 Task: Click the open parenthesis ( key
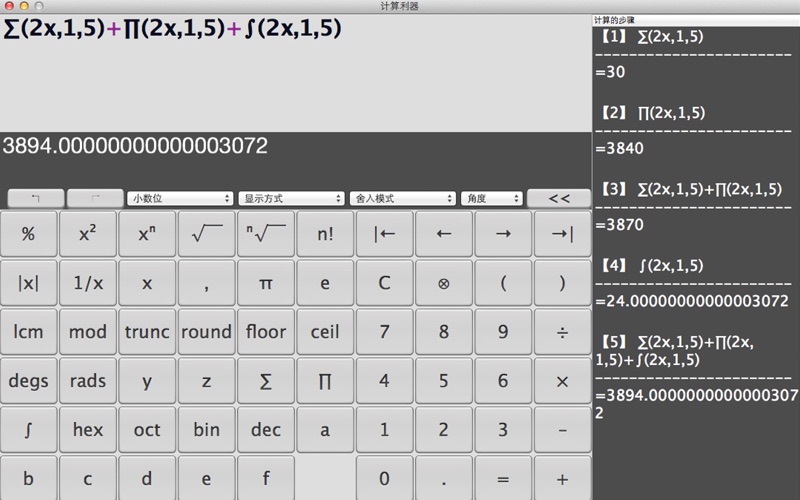pyautogui.click(x=503, y=283)
